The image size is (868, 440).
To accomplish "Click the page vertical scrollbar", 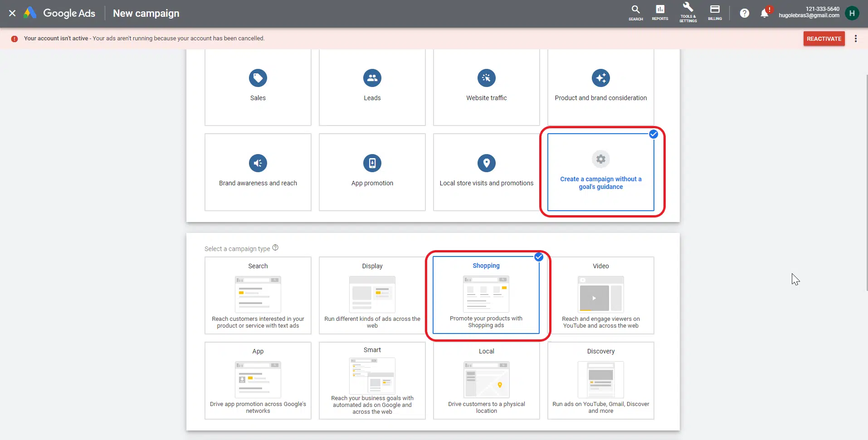I will (x=866, y=181).
